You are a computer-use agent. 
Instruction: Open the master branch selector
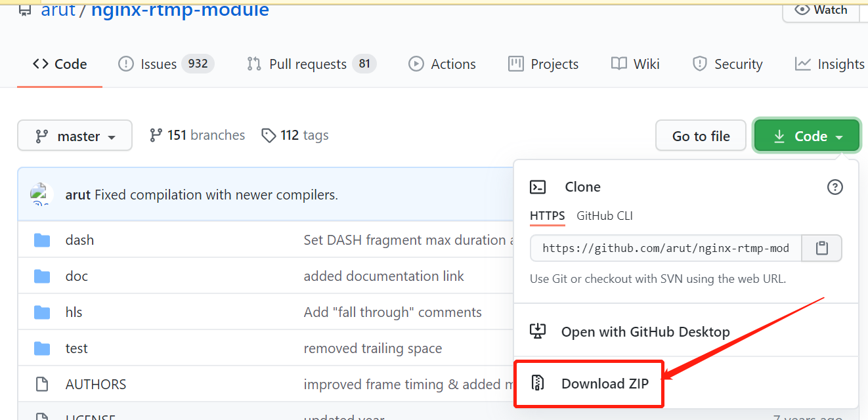(x=74, y=135)
